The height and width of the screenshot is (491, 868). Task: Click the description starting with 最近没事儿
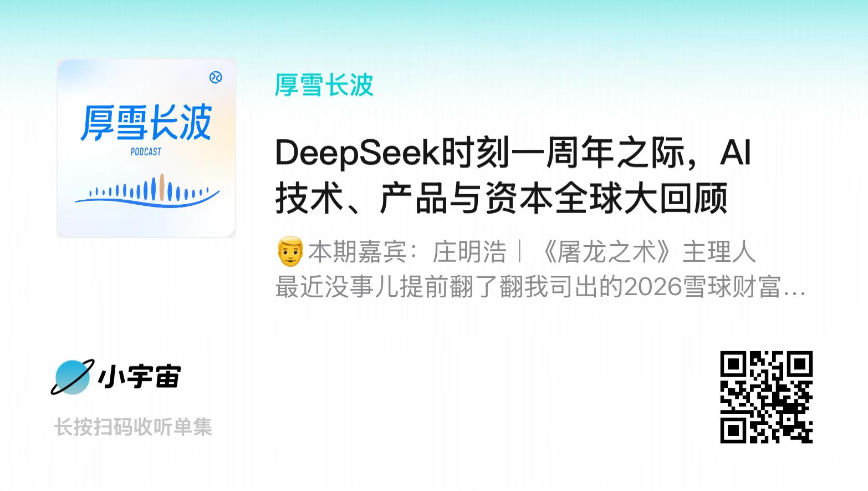540,287
